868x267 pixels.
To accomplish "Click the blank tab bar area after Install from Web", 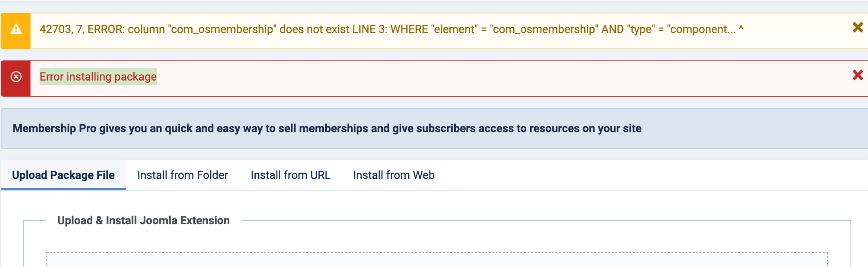I will 651,175.
